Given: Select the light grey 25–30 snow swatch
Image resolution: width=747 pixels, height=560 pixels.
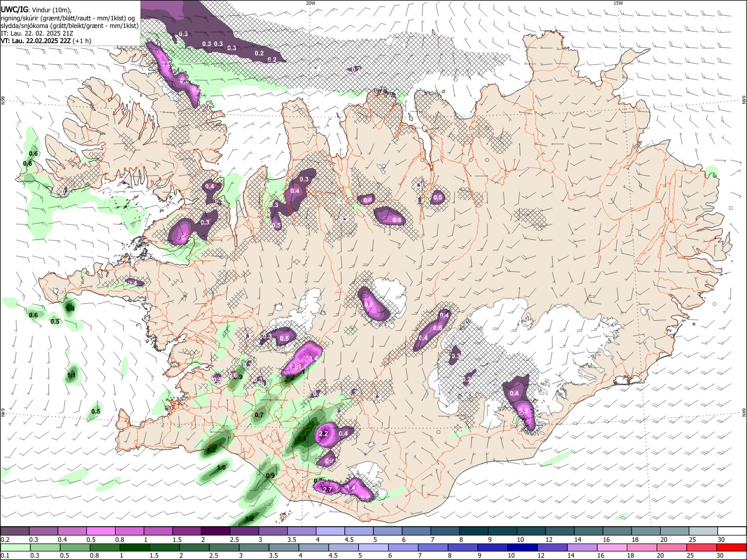Looking at the screenshot, I should (703, 531).
